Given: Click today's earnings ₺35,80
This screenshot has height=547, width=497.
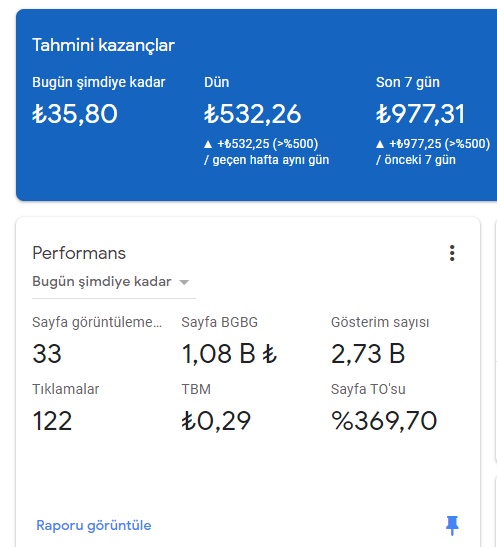Looking at the screenshot, I should pos(75,114).
